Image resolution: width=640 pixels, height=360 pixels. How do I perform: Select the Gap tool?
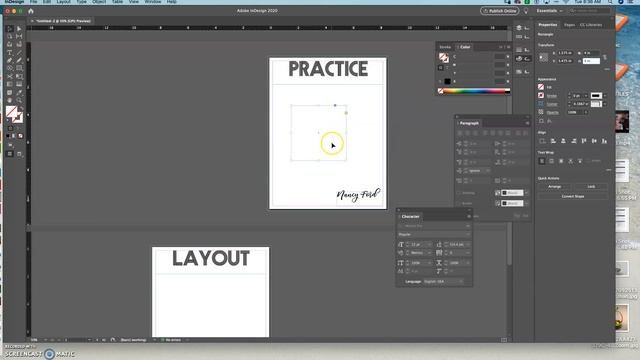pyautogui.click(x=19, y=37)
